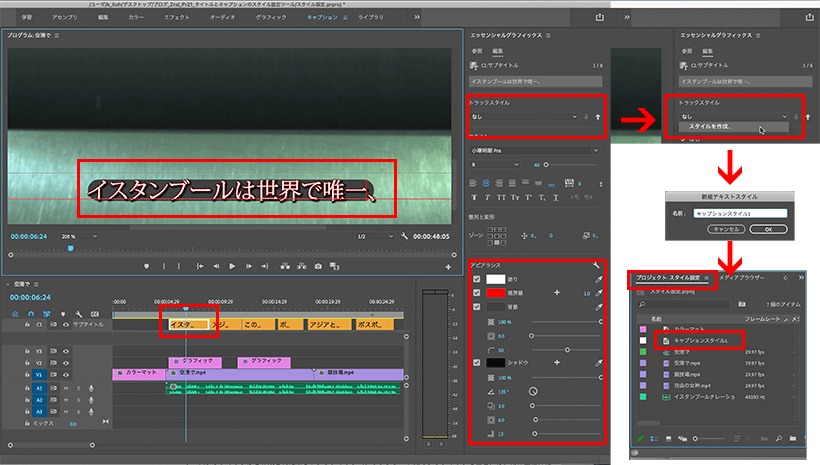The width and height of the screenshot is (820, 465).
Task: Uncheck the shadow (シャドウ) checkbox
Action: 476,362
